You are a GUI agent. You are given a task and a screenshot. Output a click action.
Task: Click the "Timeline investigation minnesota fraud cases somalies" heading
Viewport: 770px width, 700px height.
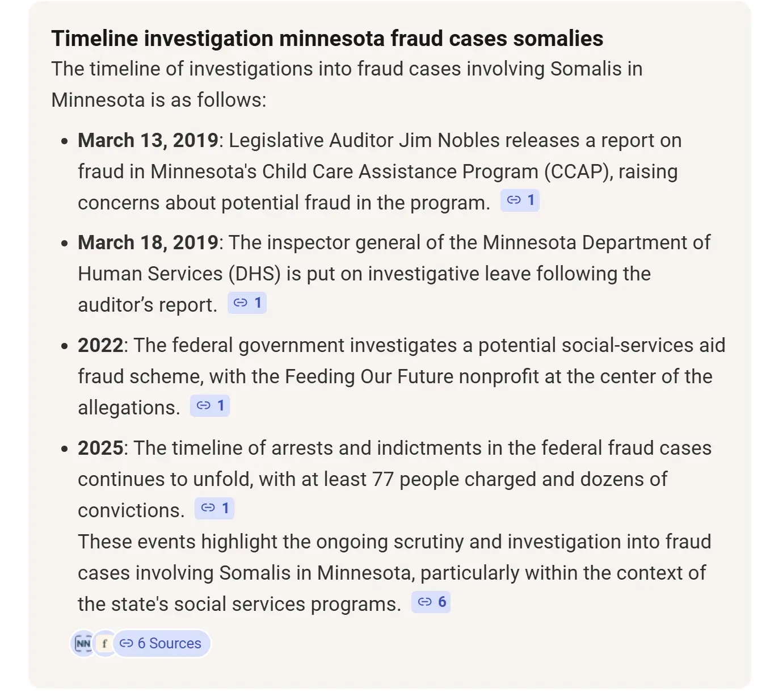pos(327,39)
